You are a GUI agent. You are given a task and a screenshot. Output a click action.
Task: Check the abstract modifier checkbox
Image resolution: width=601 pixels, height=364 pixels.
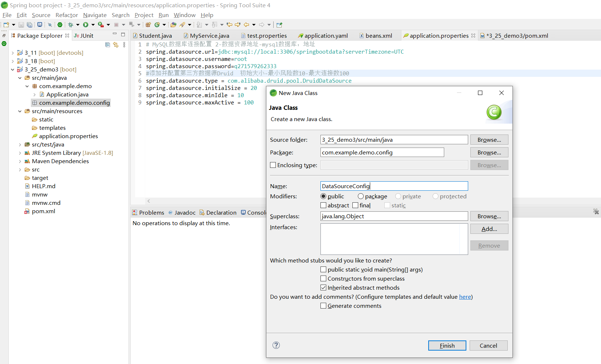point(323,206)
